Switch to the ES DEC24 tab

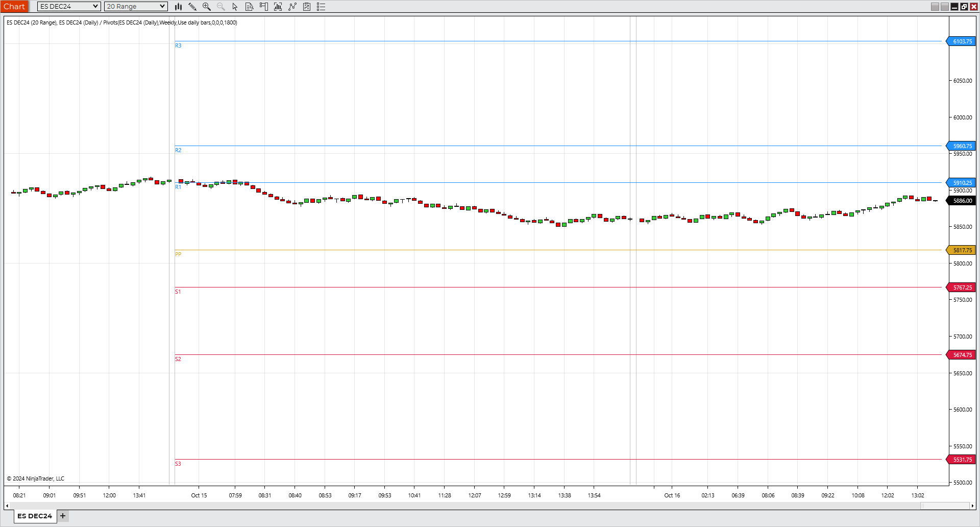[35, 516]
